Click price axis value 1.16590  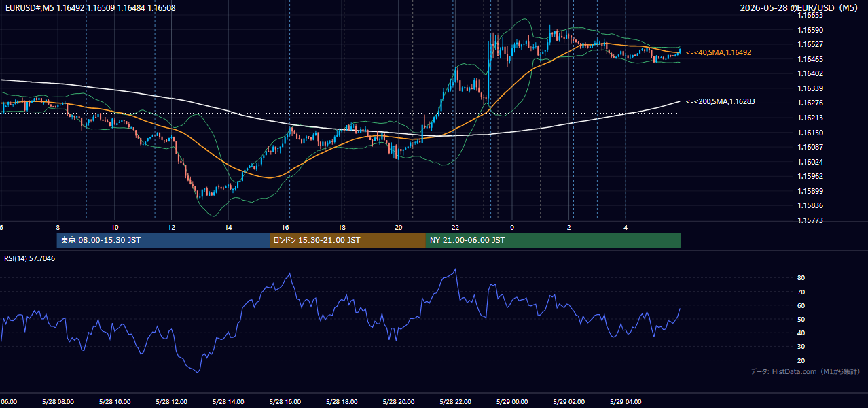tap(810, 30)
